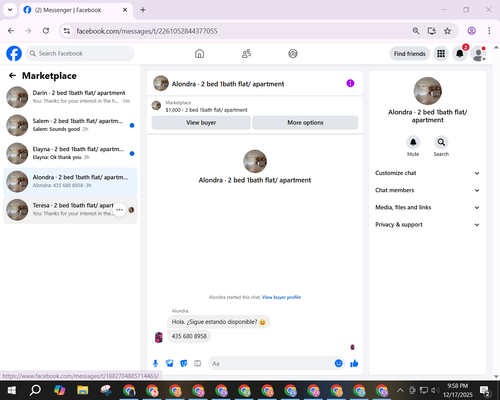The height and width of the screenshot is (400, 500).
Task: Click the Find friends button
Action: point(409,54)
